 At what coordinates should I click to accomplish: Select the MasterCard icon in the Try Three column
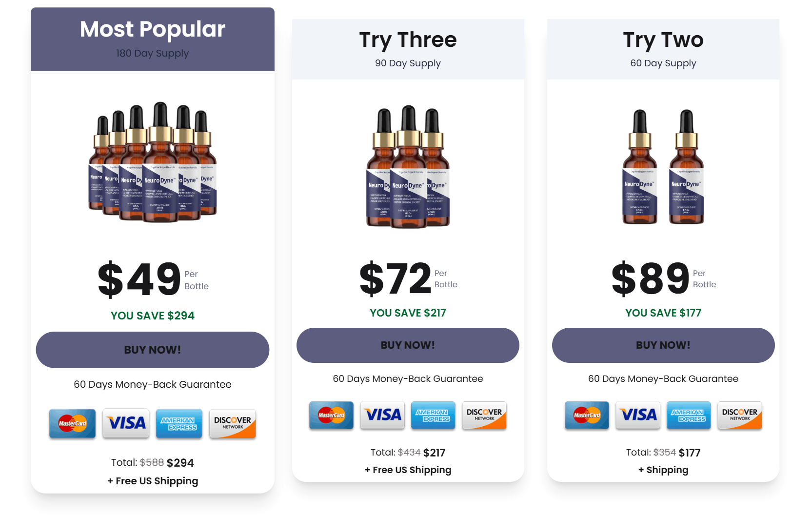pyautogui.click(x=331, y=415)
